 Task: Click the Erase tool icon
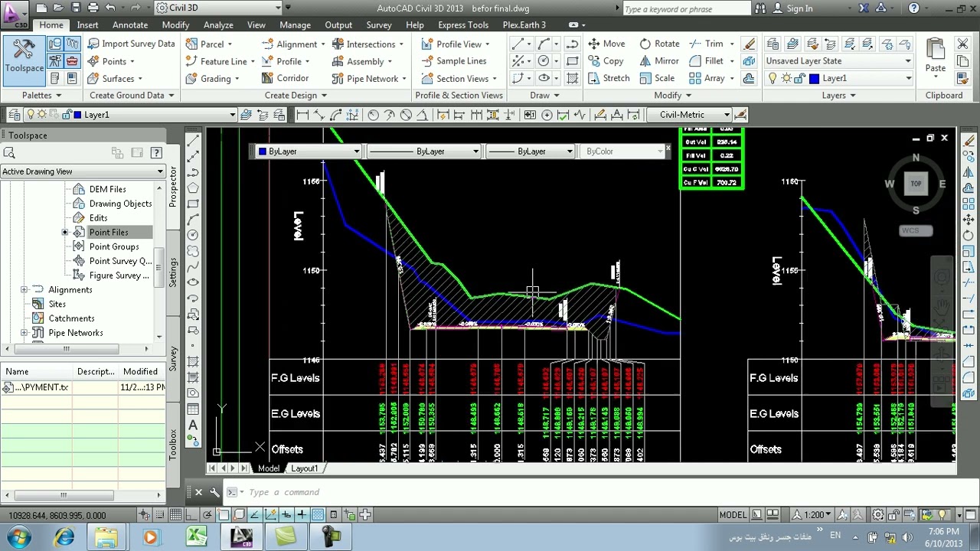pyautogui.click(x=749, y=44)
